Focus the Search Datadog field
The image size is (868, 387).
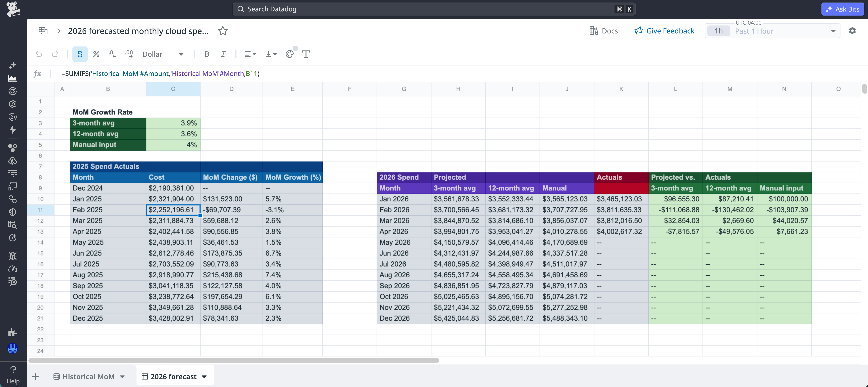[434, 9]
